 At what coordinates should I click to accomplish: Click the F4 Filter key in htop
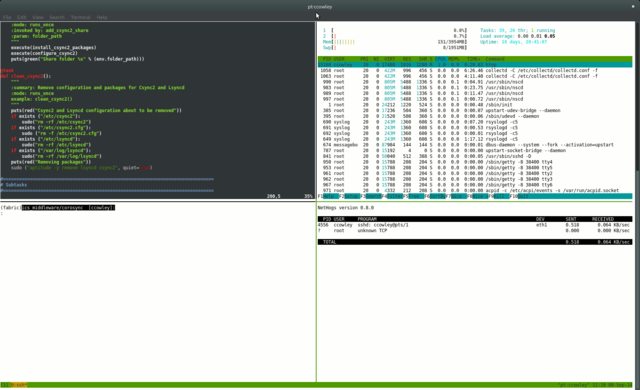392,196
